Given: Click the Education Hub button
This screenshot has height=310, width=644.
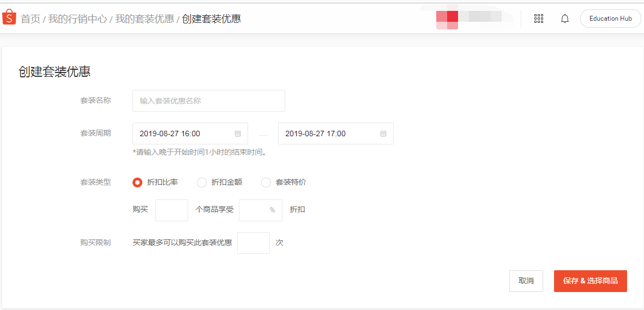Looking at the screenshot, I should tap(610, 19).
